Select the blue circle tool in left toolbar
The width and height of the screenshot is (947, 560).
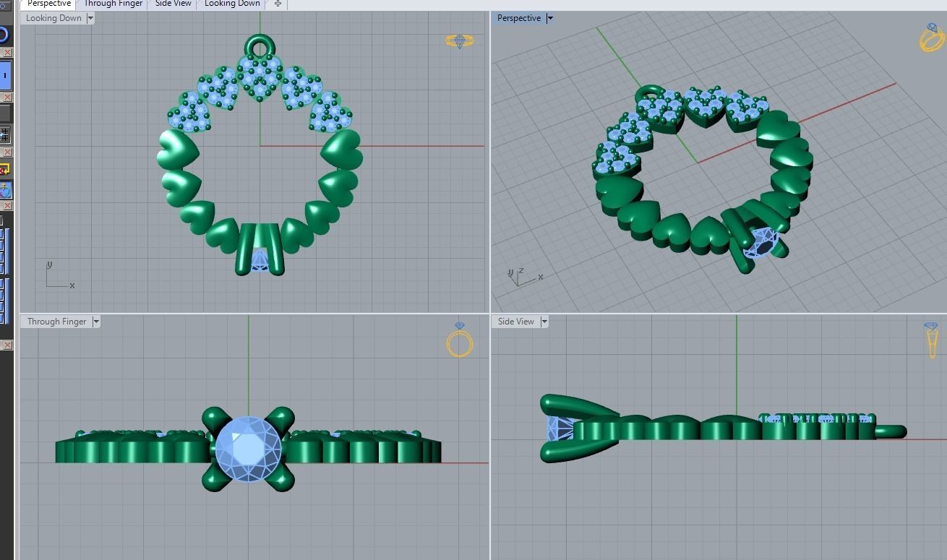click(4, 35)
